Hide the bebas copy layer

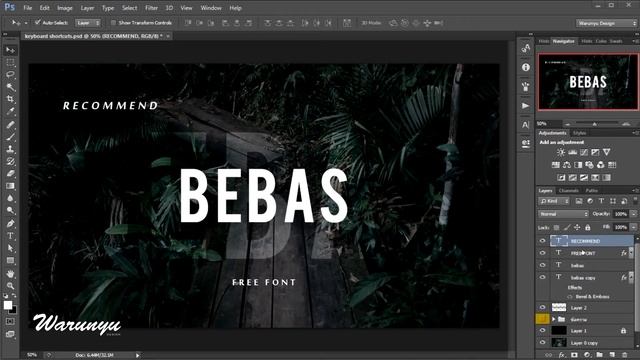tap(542, 277)
